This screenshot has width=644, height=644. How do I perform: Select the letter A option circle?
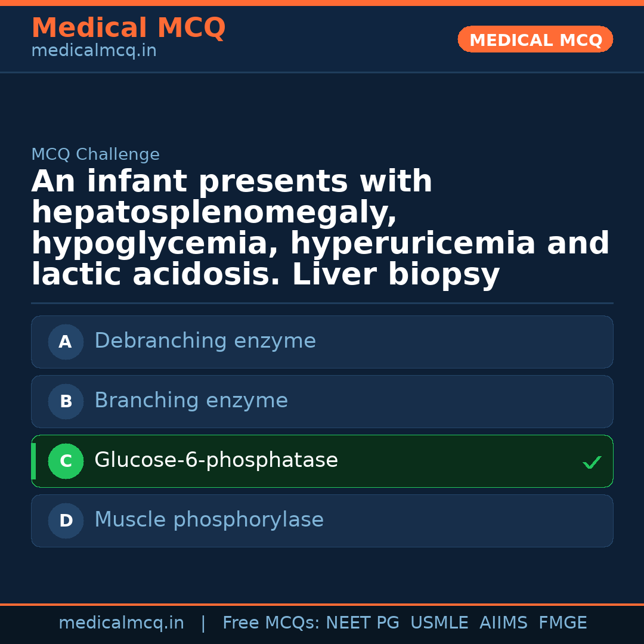[66, 342]
